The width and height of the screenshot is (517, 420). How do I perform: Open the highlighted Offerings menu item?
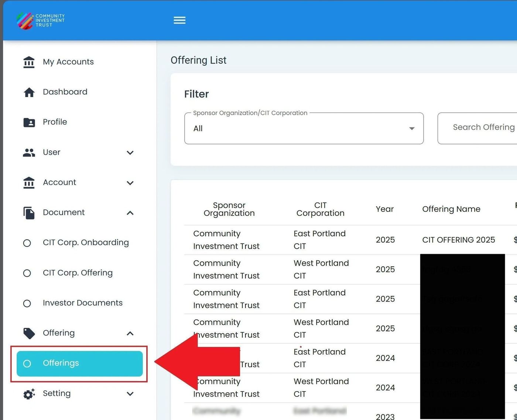tap(79, 364)
